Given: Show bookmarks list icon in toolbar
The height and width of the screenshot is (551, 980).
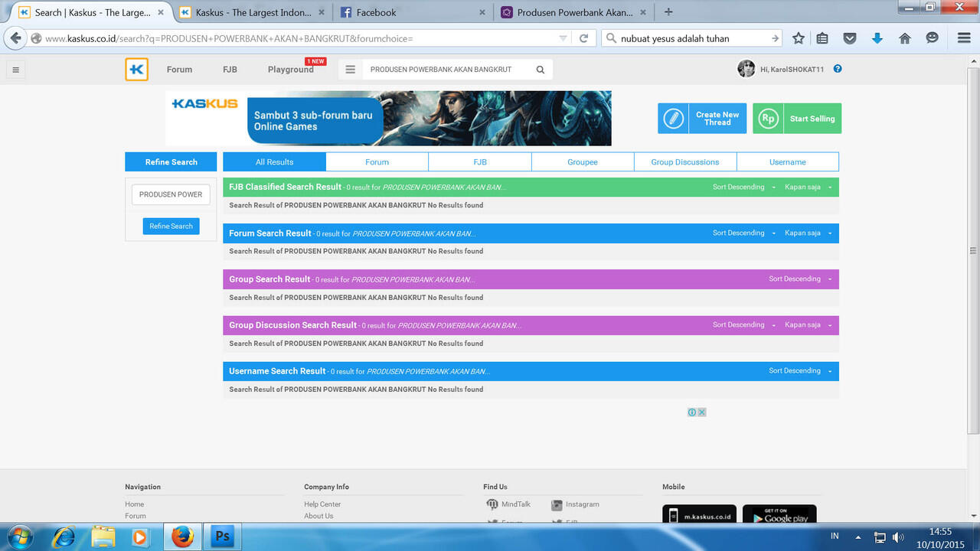Looking at the screenshot, I should pyautogui.click(x=822, y=38).
